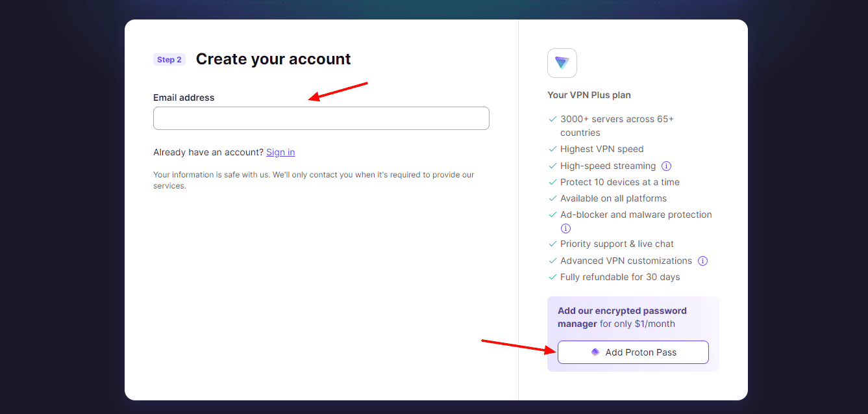Follow the Sign in link

pyautogui.click(x=280, y=152)
